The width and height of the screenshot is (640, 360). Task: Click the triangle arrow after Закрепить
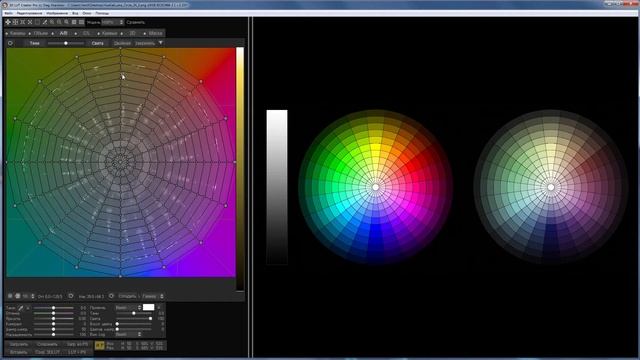pyautogui.click(x=160, y=42)
